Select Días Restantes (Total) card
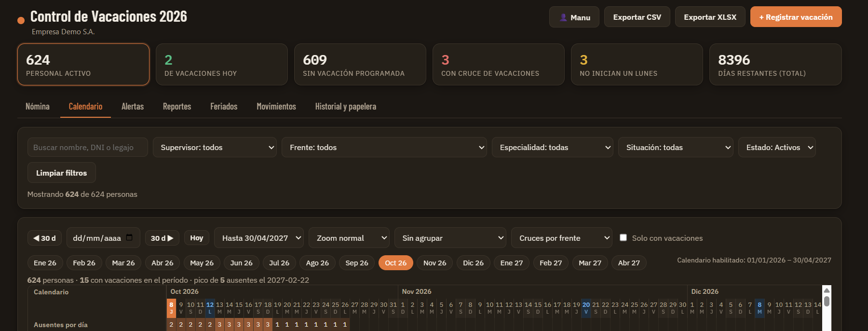868x331 pixels. [x=775, y=65]
